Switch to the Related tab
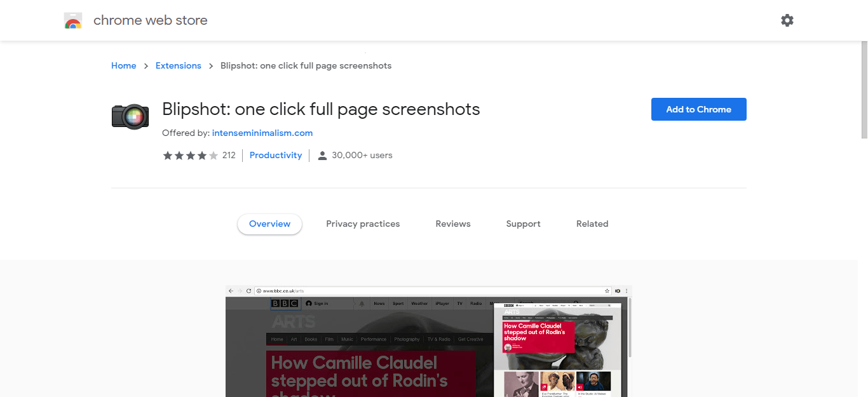 (592, 224)
